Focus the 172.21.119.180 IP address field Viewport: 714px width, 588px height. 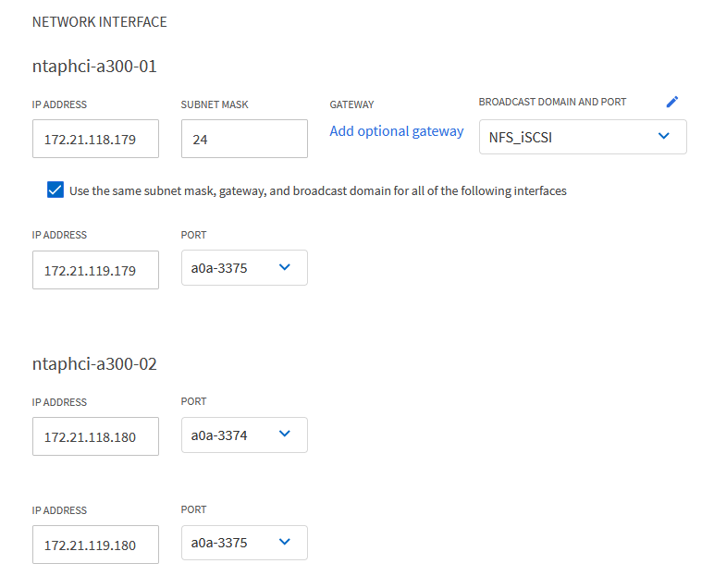(x=95, y=545)
